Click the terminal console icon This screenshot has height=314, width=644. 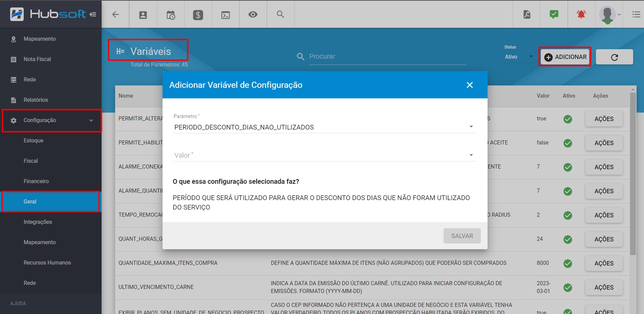tap(226, 15)
